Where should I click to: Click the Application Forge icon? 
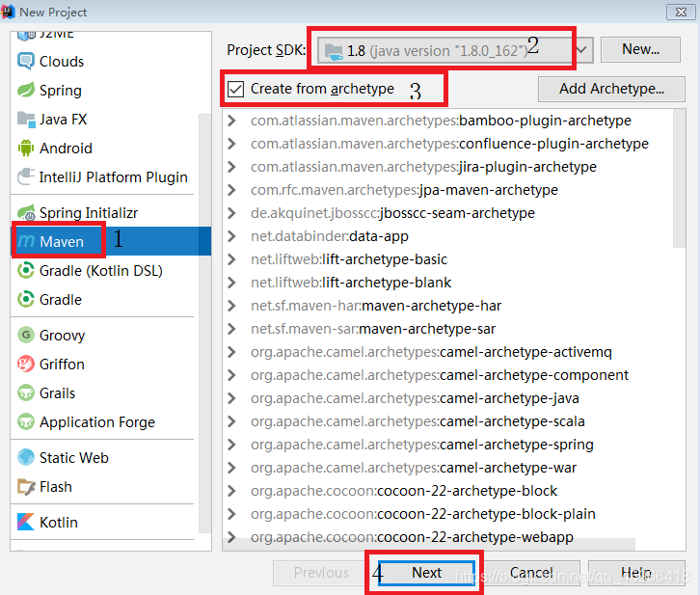click(x=26, y=421)
